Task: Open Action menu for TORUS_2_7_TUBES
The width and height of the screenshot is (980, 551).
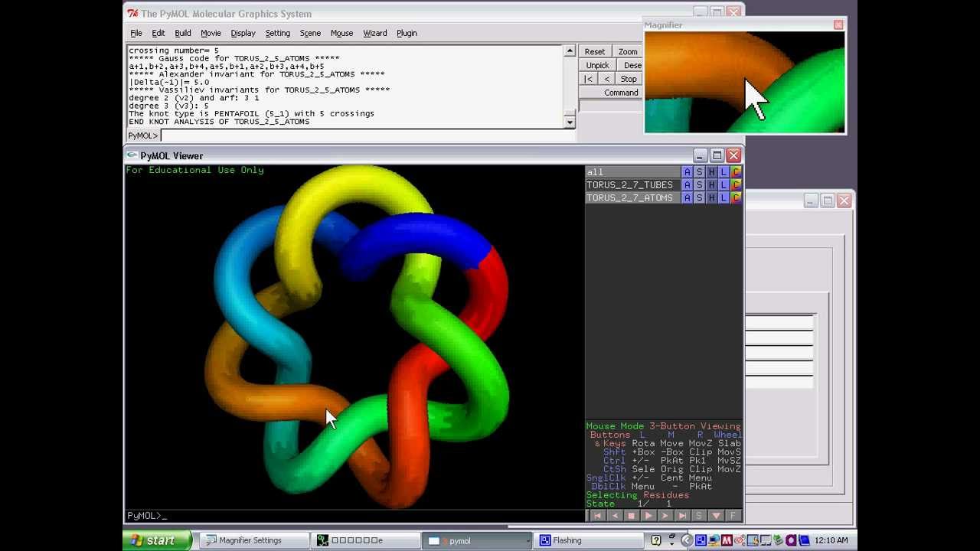Action: pos(687,185)
